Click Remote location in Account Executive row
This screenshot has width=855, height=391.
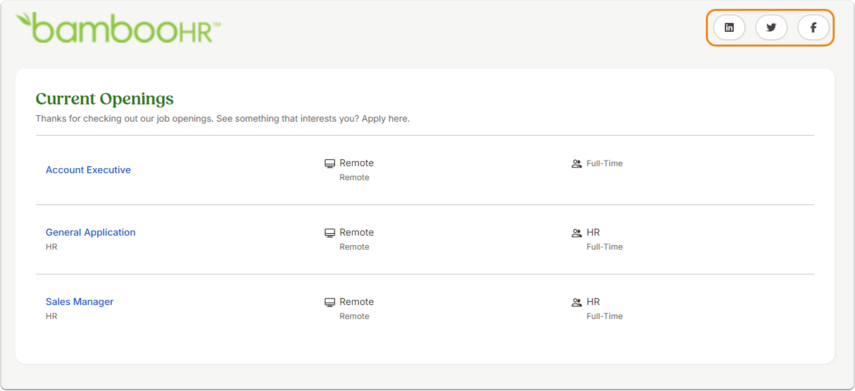click(357, 163)
